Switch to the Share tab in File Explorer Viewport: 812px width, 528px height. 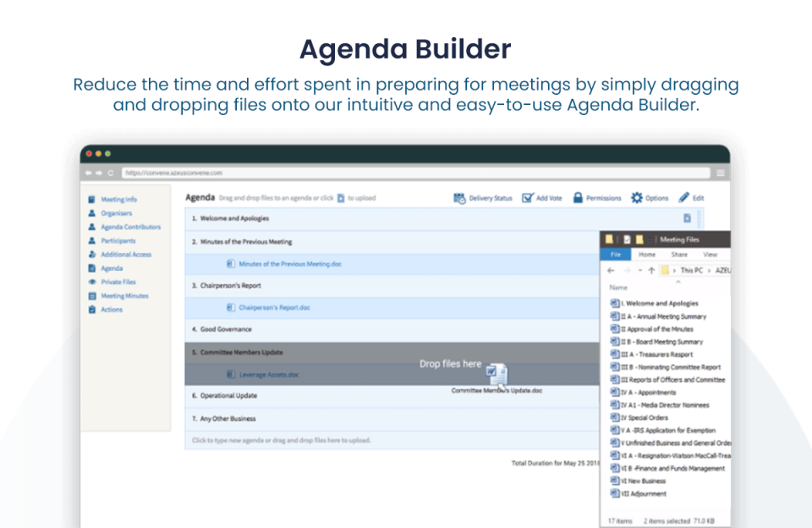[x=679, y=254]
